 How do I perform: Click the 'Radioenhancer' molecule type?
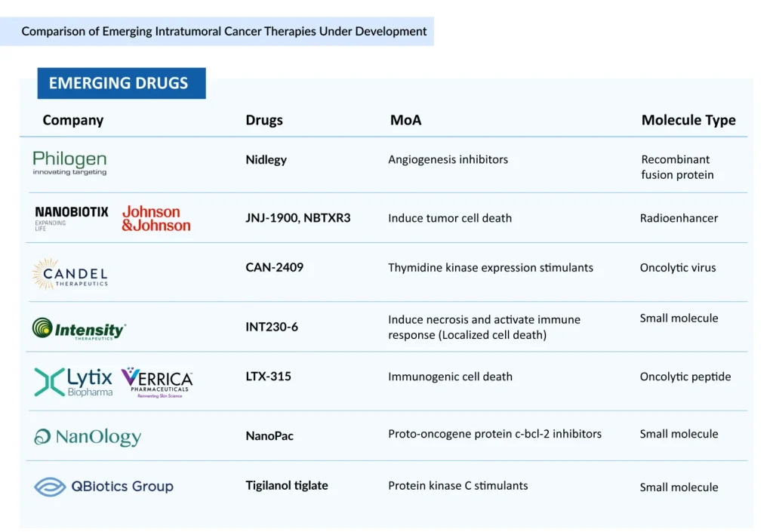(x=679, y=218)
